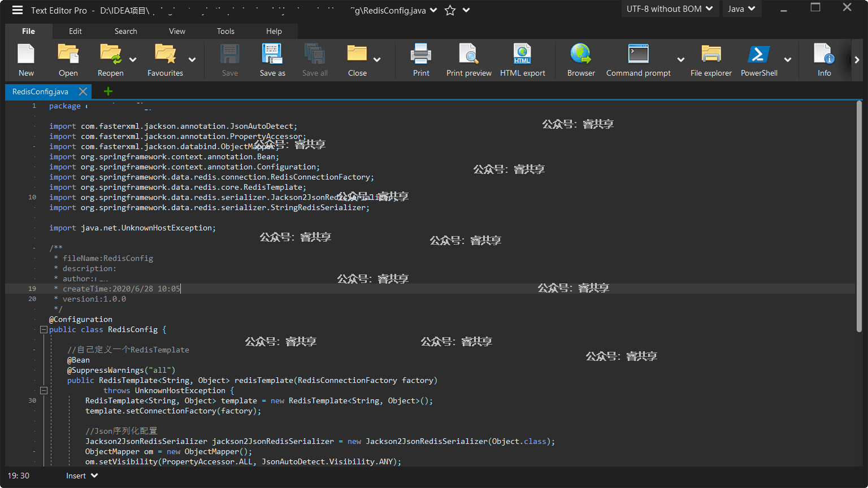Open the Java language dropdown
The height and width of the screenshot is (488, 868).
pos(741,9)
